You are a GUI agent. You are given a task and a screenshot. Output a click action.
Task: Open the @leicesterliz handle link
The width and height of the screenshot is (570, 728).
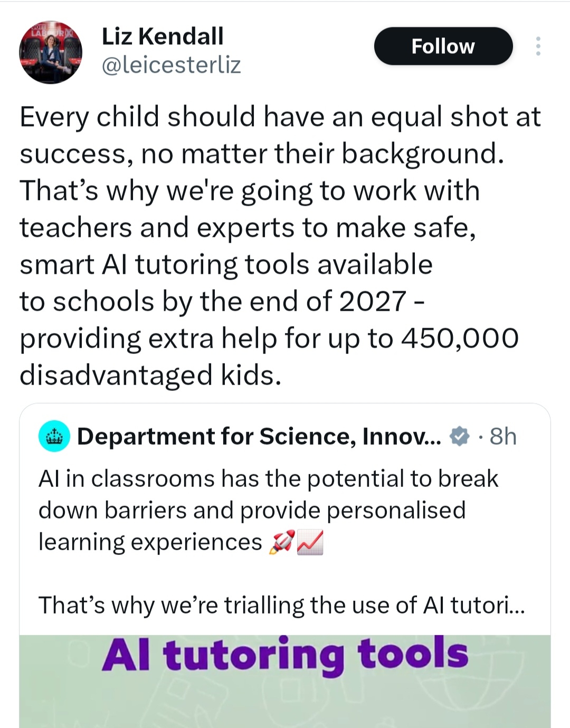[170, 65]
